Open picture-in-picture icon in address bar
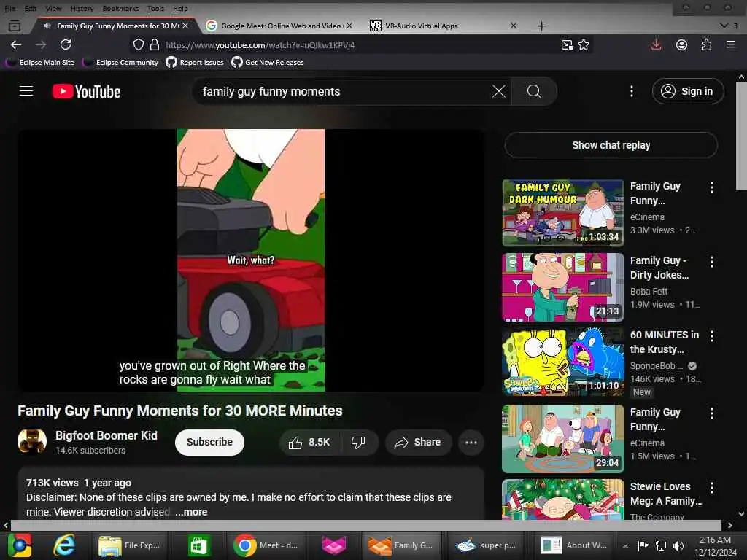 [567, 44]
